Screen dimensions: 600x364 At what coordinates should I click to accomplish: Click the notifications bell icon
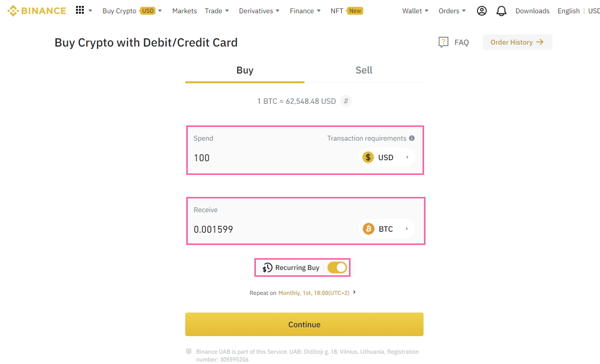(501, 11)
